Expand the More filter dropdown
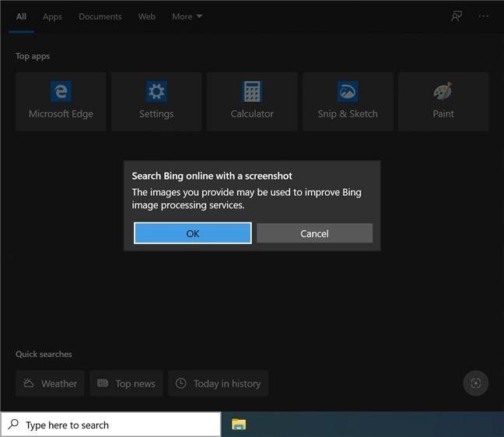 187,16
